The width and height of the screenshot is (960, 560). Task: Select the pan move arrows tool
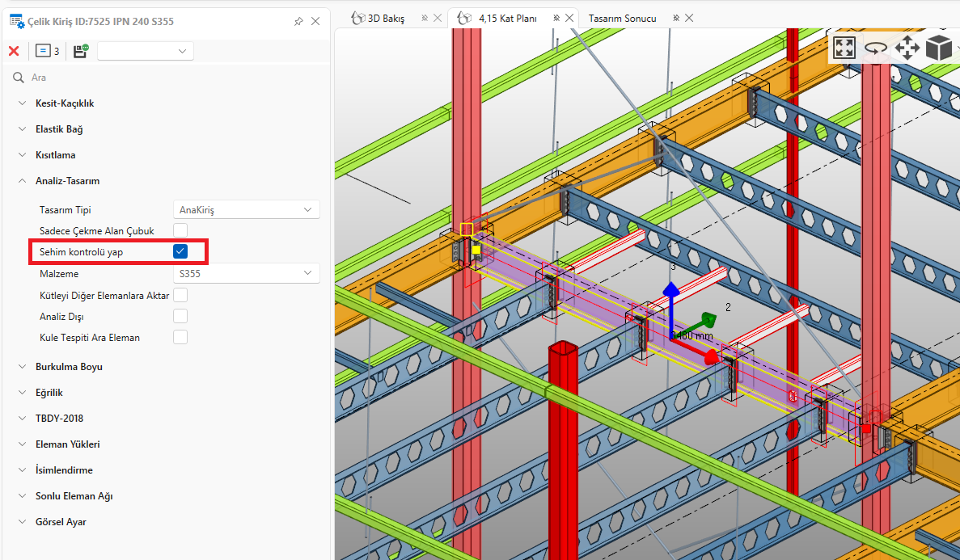[907, 48]
